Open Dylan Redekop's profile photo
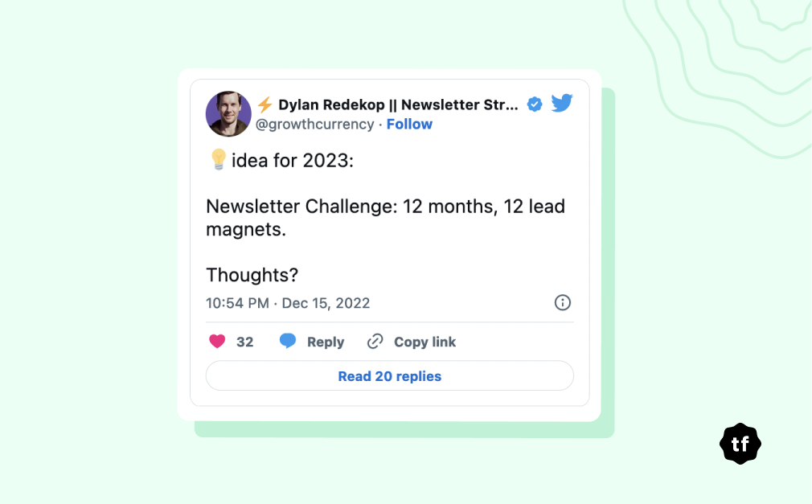This screenshot has width=812, height=504. (x=228, y=114)
